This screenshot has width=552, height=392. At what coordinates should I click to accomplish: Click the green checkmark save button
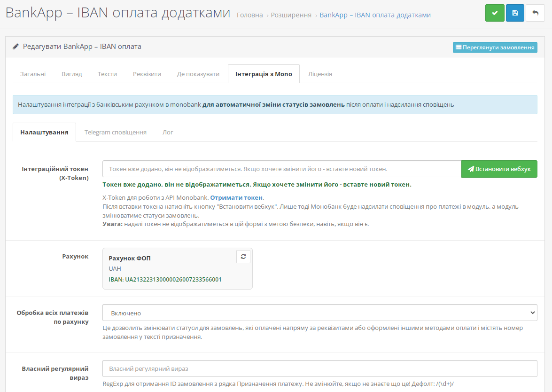[495, 13]
